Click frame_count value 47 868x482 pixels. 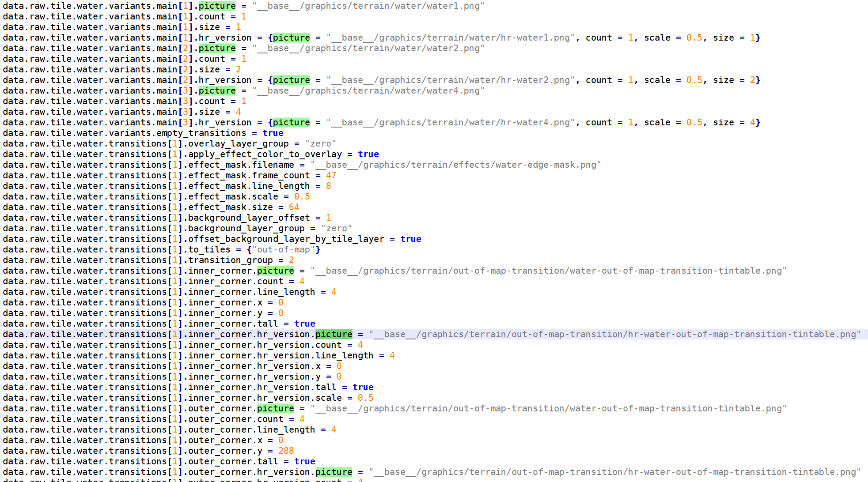click(x=331, y=175)
